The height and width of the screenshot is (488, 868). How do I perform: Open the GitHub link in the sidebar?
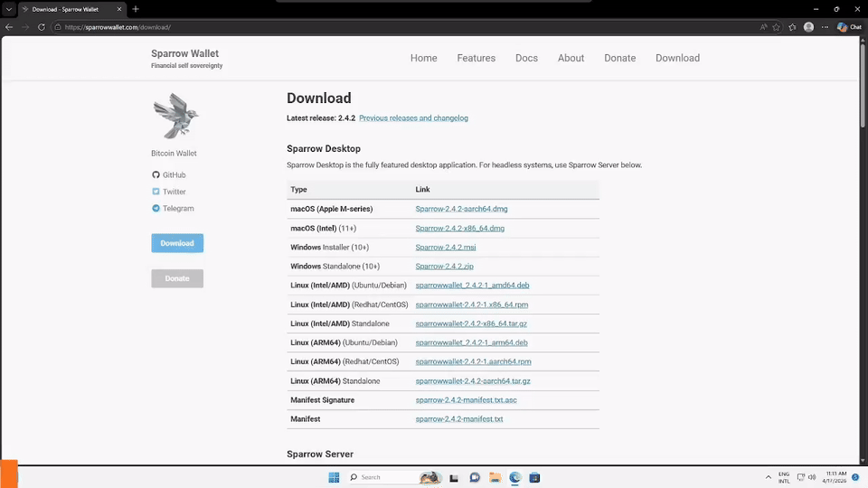[174, 175]
